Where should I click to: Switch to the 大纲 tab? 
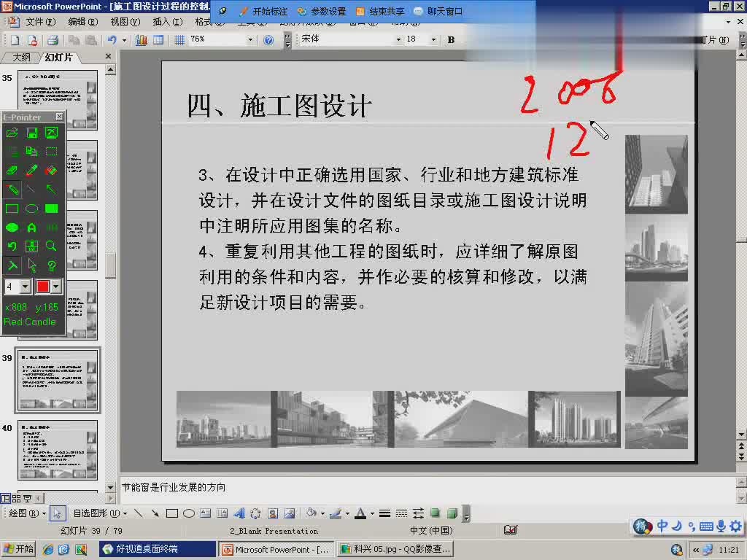tap(21, 58)
